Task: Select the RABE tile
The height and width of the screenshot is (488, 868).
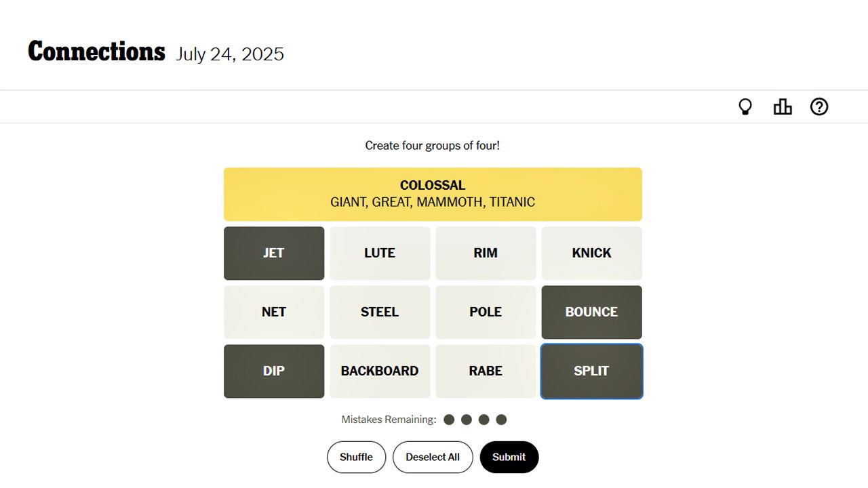Action: 486,371
